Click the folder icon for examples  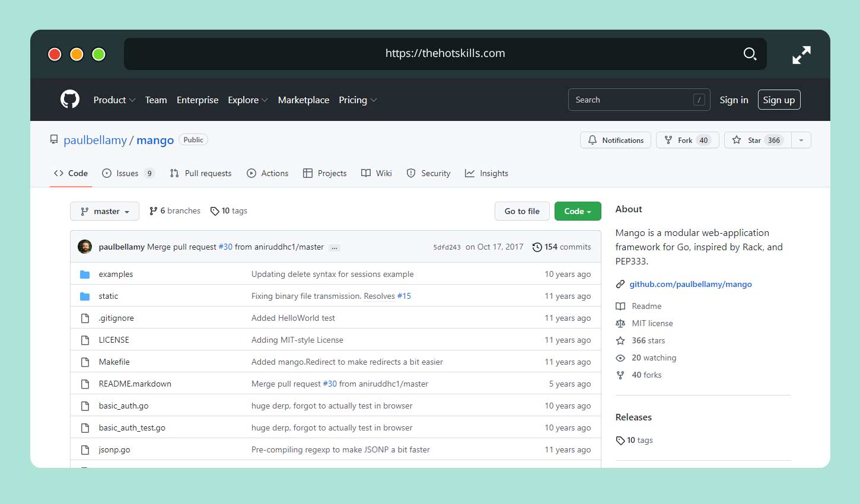coord(85,274)
